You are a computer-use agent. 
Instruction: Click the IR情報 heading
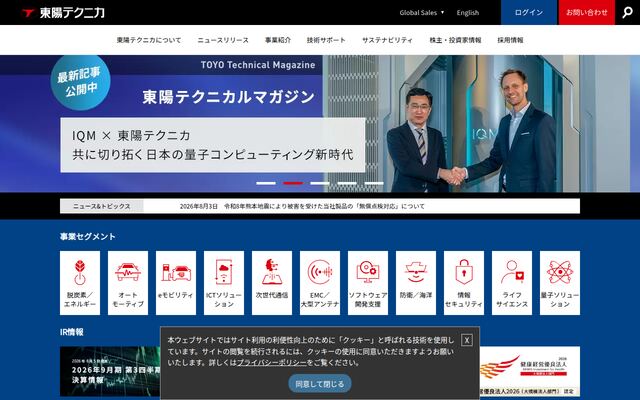72,332
